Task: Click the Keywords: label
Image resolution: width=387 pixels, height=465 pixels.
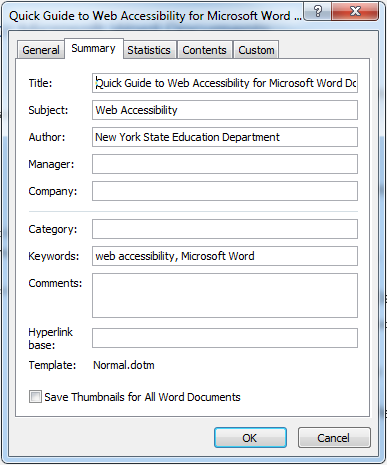Action: tap(54, 256)
